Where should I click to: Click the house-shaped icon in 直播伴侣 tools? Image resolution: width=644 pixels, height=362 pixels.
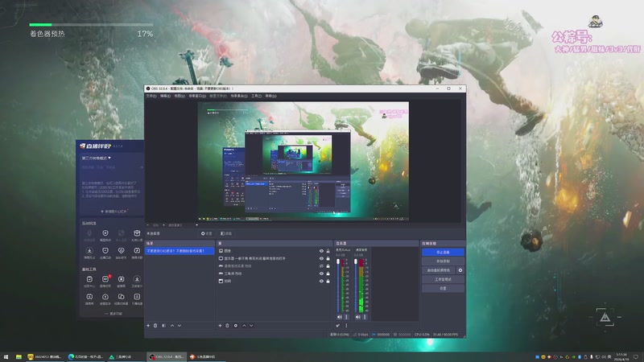[x=105, y=296]
